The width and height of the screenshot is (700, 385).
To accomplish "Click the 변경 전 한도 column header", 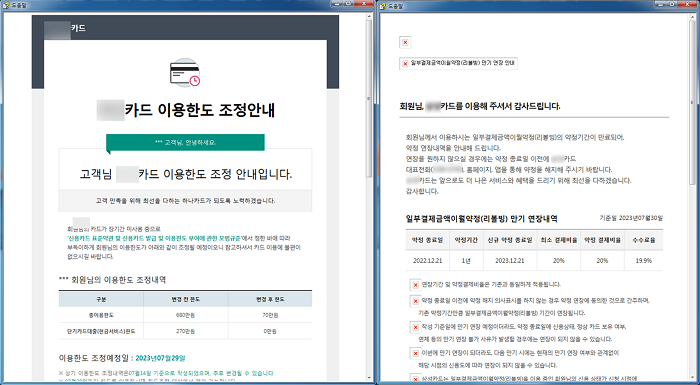I will click(x=185, y=299).
